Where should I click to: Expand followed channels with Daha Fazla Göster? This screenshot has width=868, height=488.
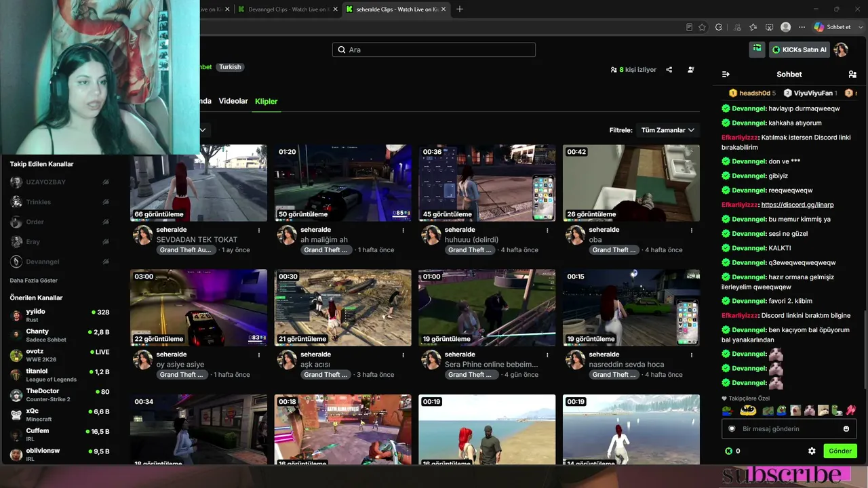pyautogui.click(x=34, y=281)
